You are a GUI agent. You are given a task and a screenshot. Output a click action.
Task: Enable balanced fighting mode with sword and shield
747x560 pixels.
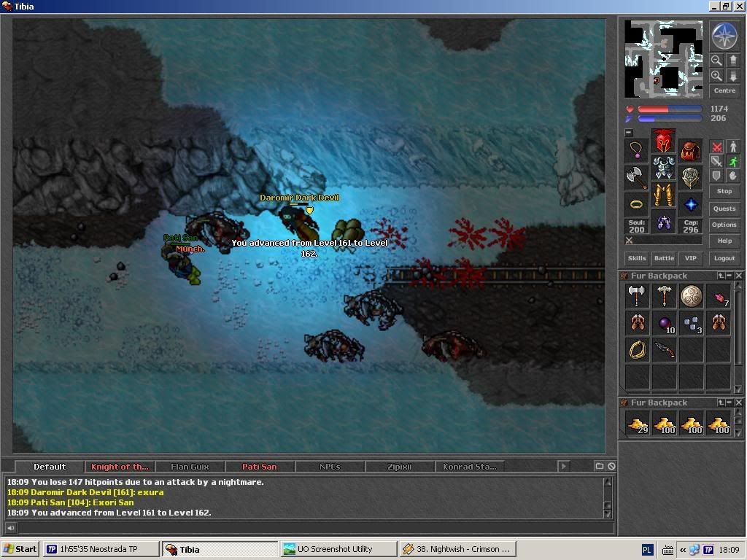point(716,161)
